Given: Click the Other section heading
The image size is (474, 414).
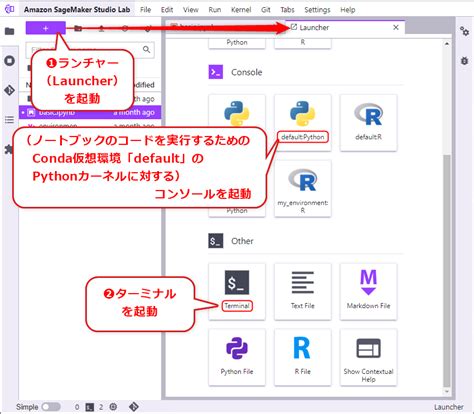Looking at the screenshot, I should pos(242,241).
